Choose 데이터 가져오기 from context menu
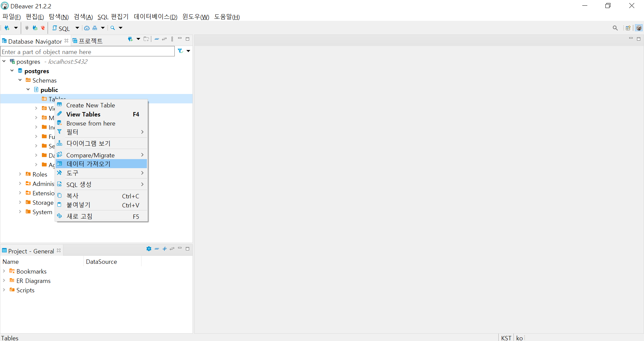This screenshot has width=644, height=341. (x=101, y=164)
